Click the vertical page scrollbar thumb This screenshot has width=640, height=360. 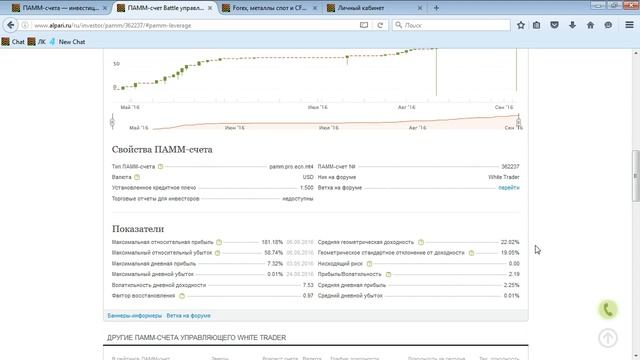tap(636, 176)
